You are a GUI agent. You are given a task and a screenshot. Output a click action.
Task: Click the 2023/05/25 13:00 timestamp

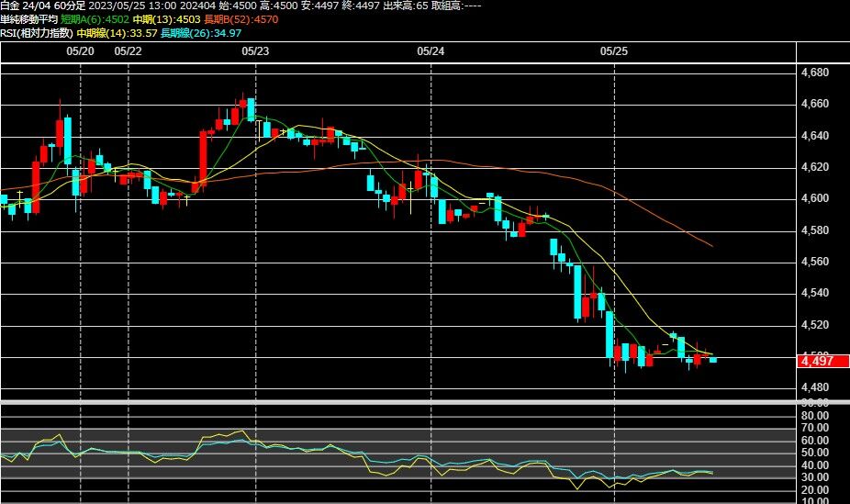click(132, 6)
